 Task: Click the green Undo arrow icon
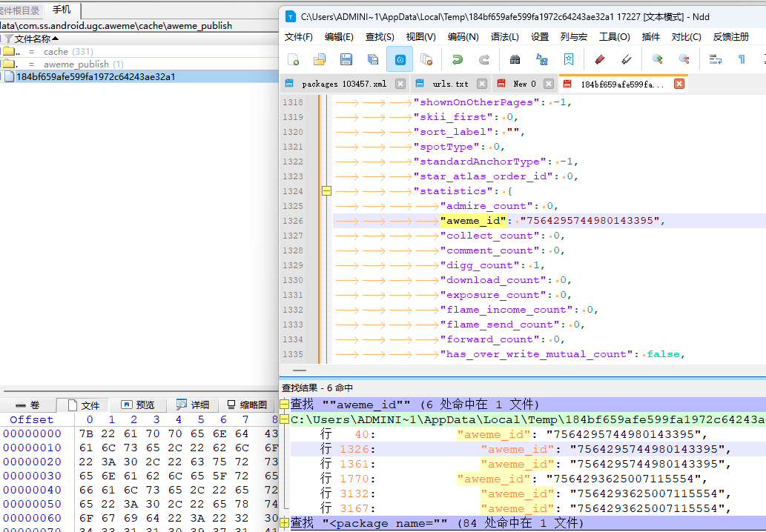coord(458,59)
